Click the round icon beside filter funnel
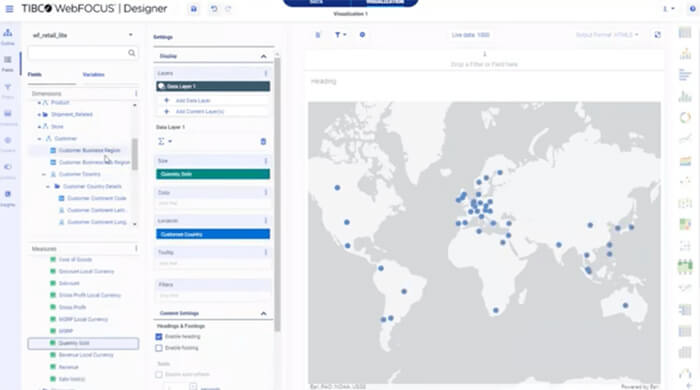The image size is (700, 390). point(362,35)
